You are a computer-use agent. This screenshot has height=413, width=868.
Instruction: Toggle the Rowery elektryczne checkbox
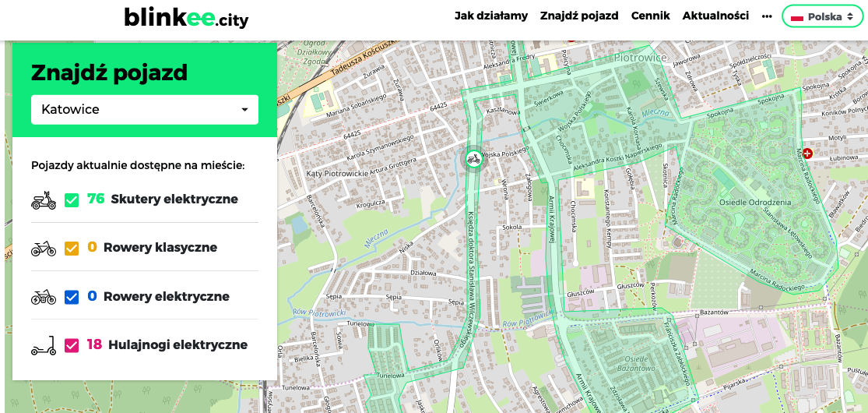[x=72, y=297]
